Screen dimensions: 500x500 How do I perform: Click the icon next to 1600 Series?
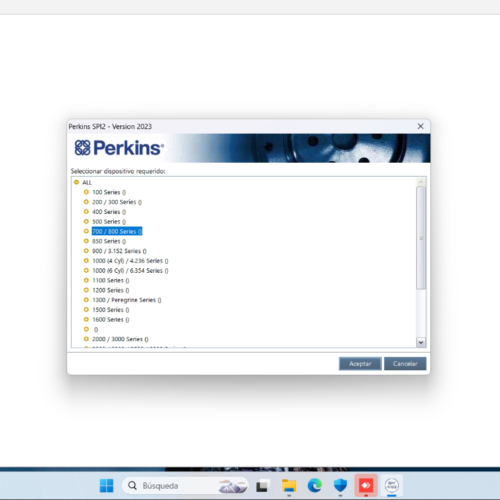click(x=86, y=319)
